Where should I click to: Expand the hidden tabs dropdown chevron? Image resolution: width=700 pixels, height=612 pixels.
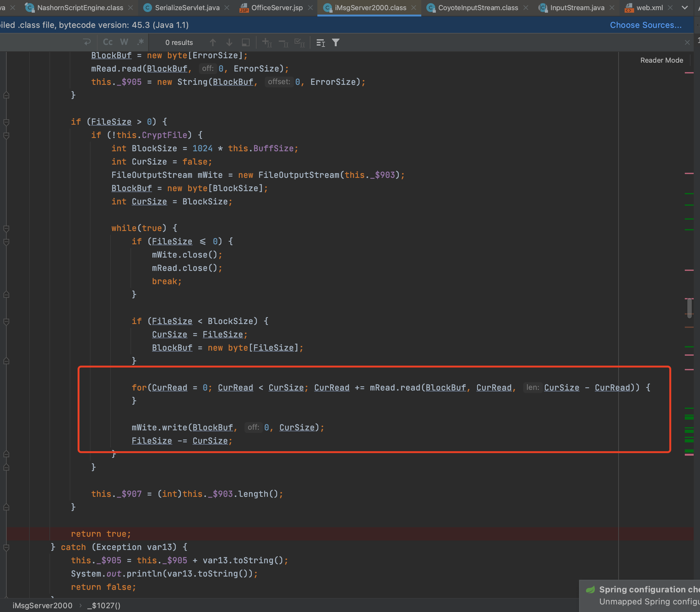pos(684,8)
